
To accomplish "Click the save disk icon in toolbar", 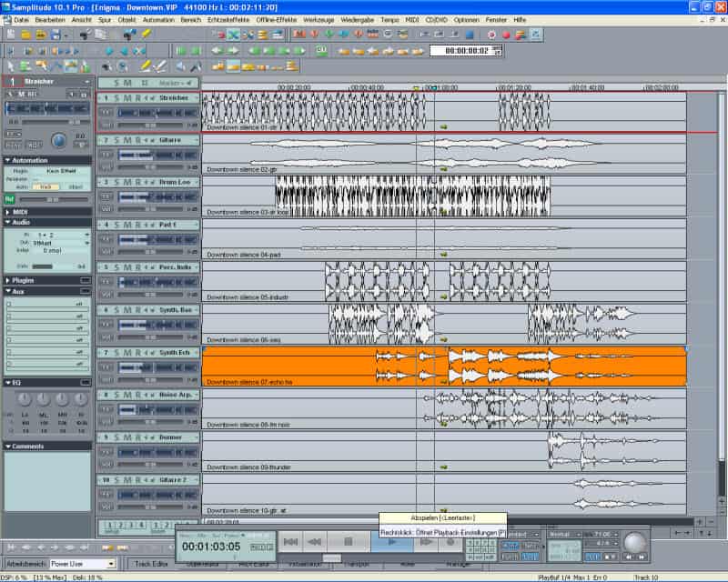I will coord(56,35).
